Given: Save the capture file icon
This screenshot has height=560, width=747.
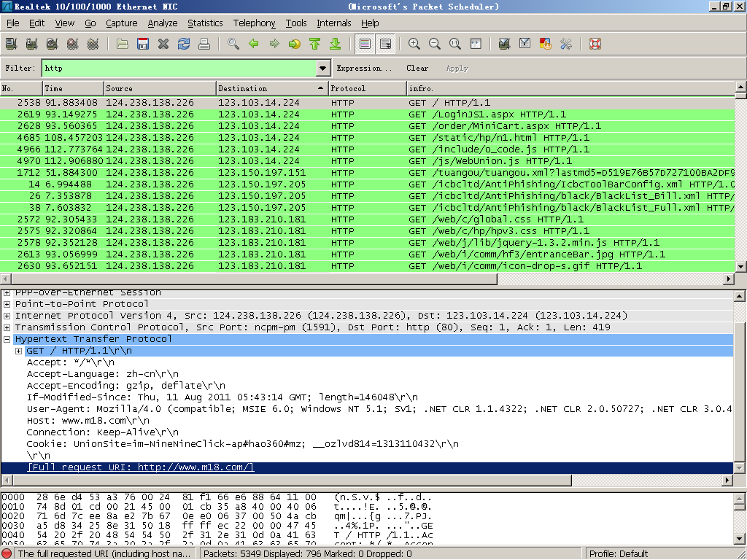Looking at the screenshot, I should [x=143, y=44].
